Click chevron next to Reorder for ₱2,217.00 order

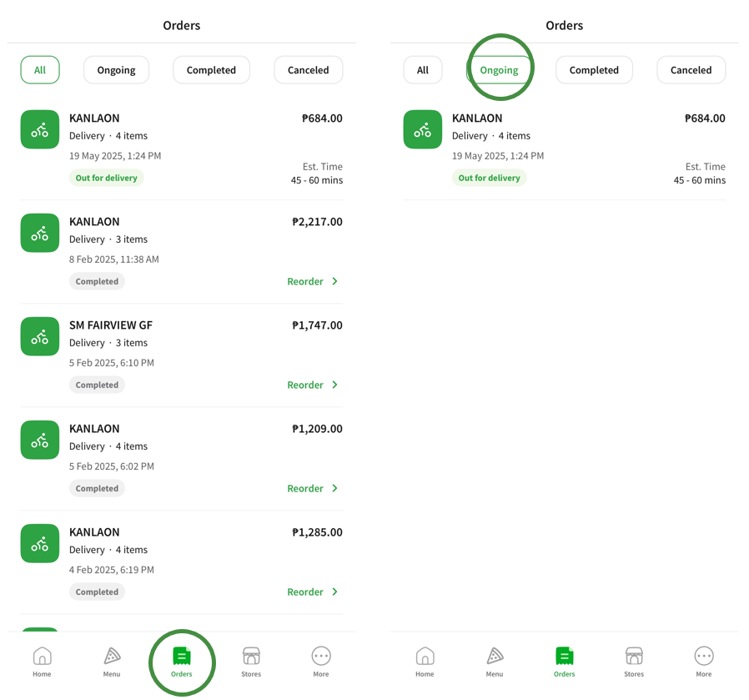click(335, 281)
